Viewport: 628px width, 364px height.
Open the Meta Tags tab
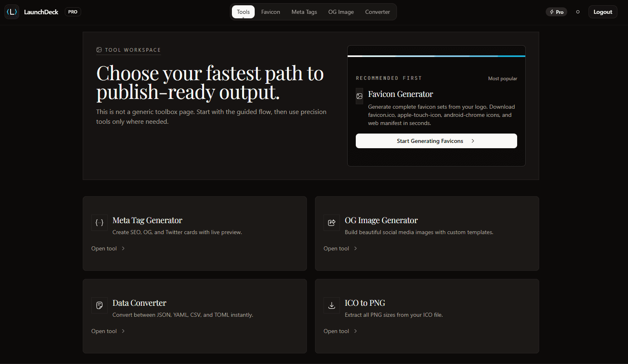click(304, 12)
